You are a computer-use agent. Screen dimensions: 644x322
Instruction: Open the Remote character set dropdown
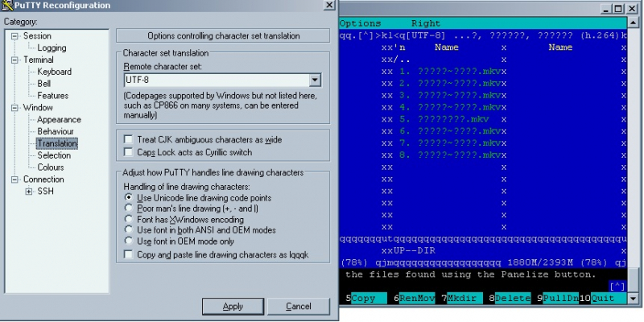pyautogui.click(x=315, y=80)
